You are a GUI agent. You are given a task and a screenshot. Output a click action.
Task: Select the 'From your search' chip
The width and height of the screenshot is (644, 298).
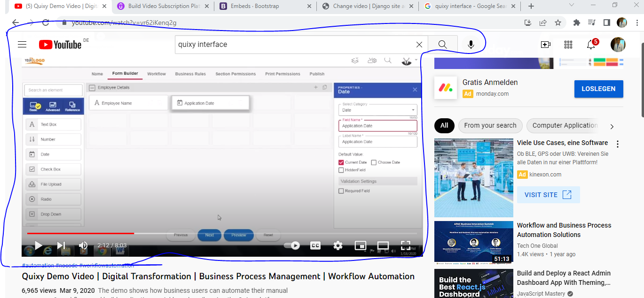click(490, 125)
